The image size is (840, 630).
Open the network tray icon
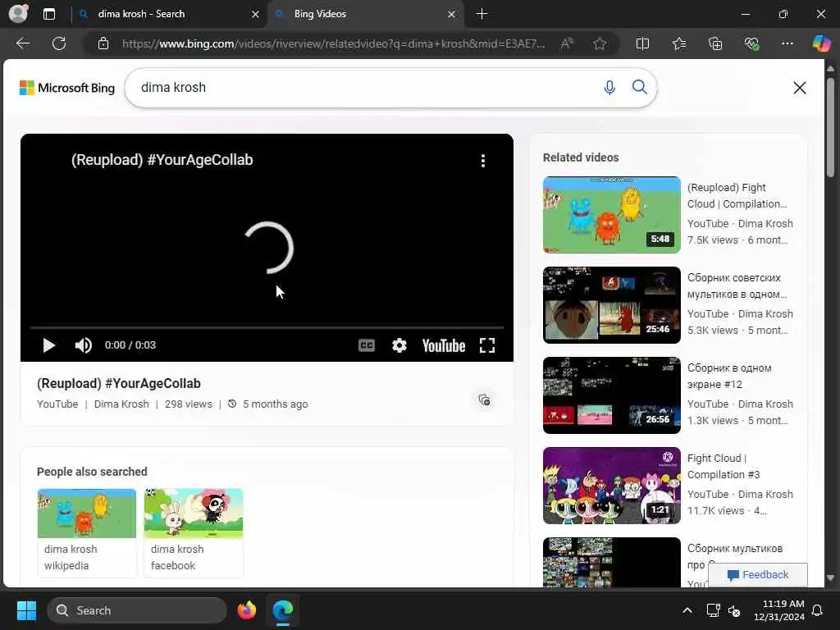pos(713,610)
